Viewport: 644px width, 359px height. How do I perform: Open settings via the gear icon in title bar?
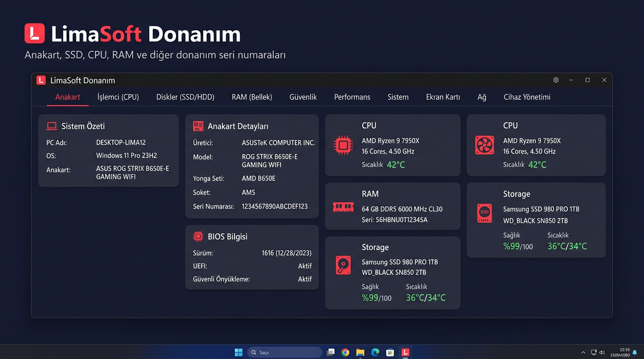[556, 80]
